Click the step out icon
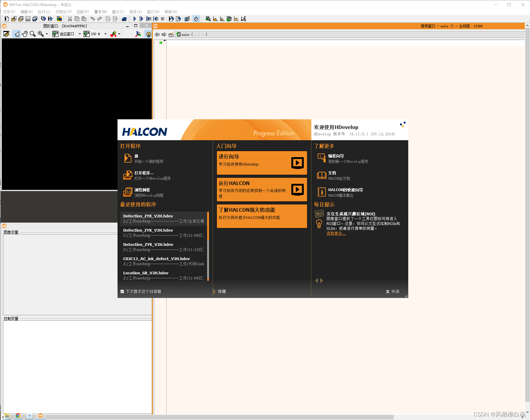 (x=156, y=19)
